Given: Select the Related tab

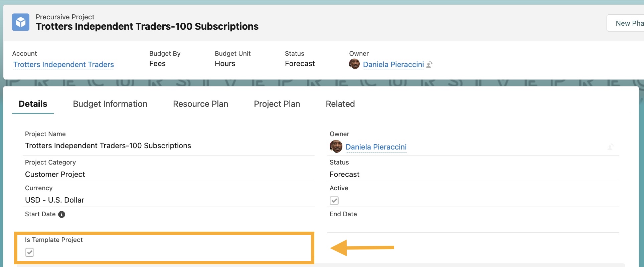Looking at the screenshot, I should (x=340, y=104).
